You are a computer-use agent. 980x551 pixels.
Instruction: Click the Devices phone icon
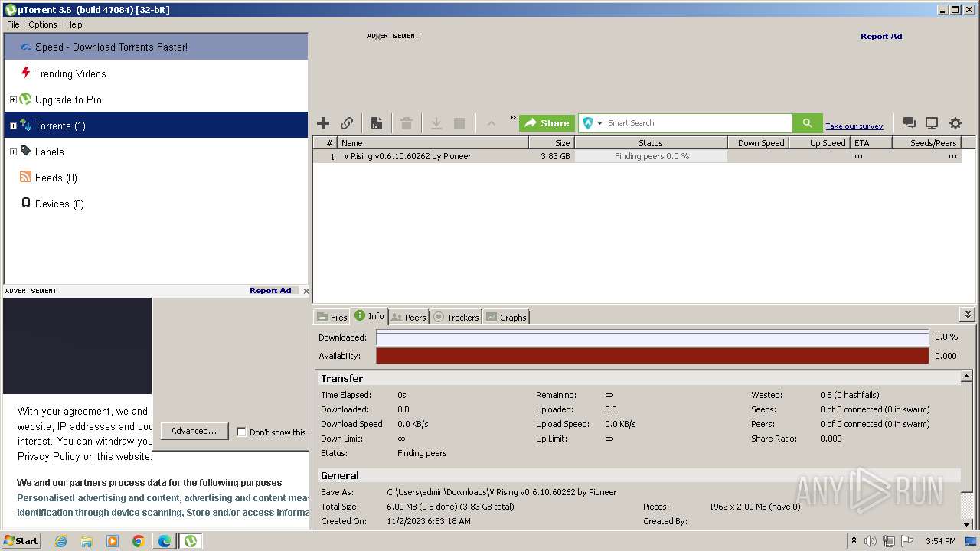coord(25,204)
